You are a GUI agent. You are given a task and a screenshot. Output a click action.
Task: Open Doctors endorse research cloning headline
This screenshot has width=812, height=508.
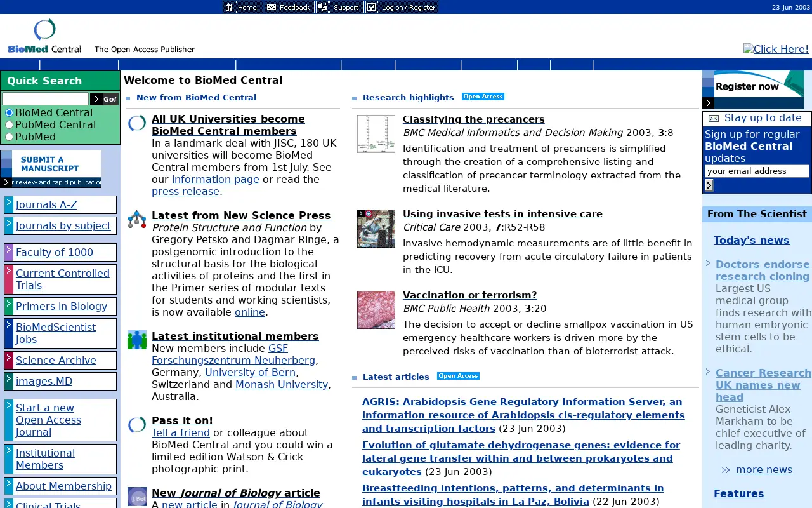[x=763, y=271]
